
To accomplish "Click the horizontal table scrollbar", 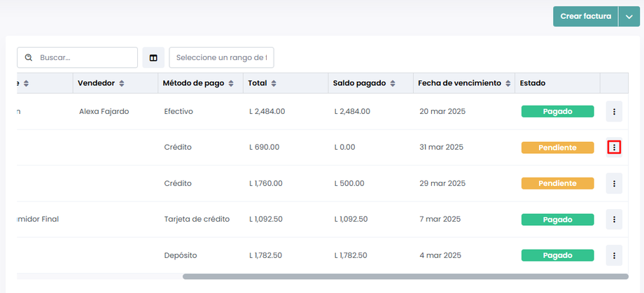I will pyautogui.click(x=395, y=277).
